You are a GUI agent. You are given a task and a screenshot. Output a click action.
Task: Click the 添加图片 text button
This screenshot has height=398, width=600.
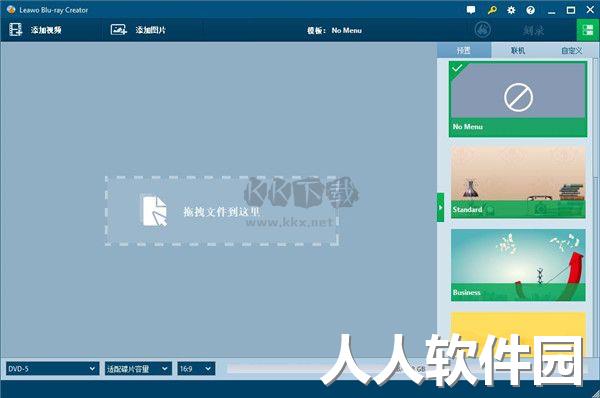pos(151,30)
